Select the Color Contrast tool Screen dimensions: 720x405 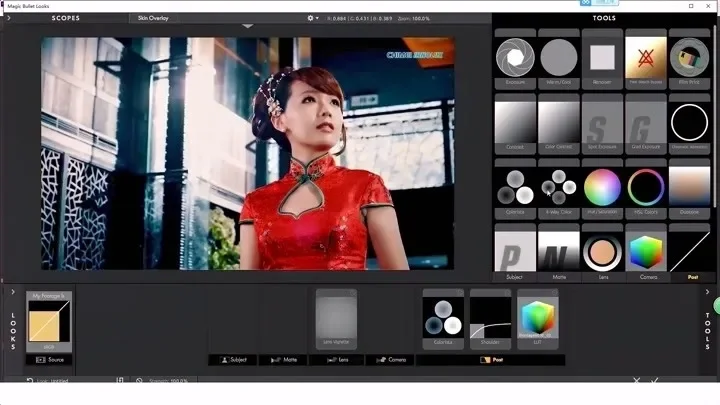[x=558, y=124]
